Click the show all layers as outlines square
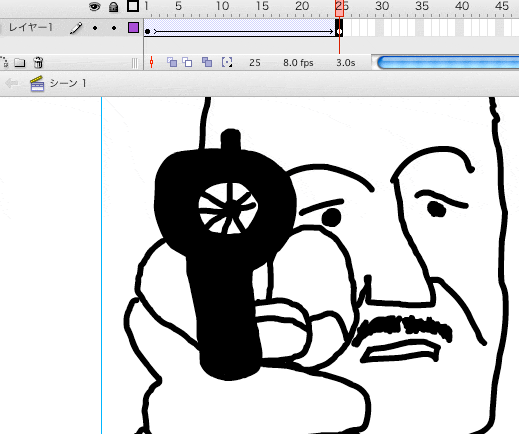 pyautogui.click(x=133, y=6)
